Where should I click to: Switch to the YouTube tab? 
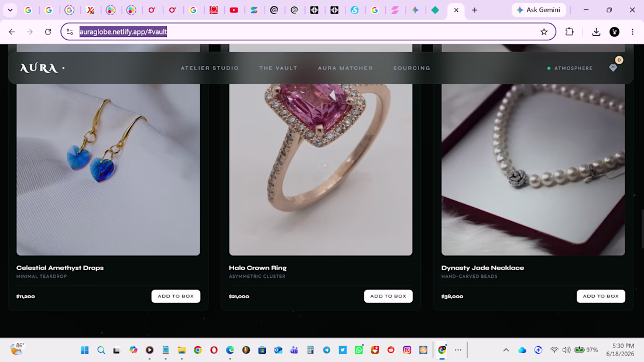pyautogui.click(x=234, y=10)
